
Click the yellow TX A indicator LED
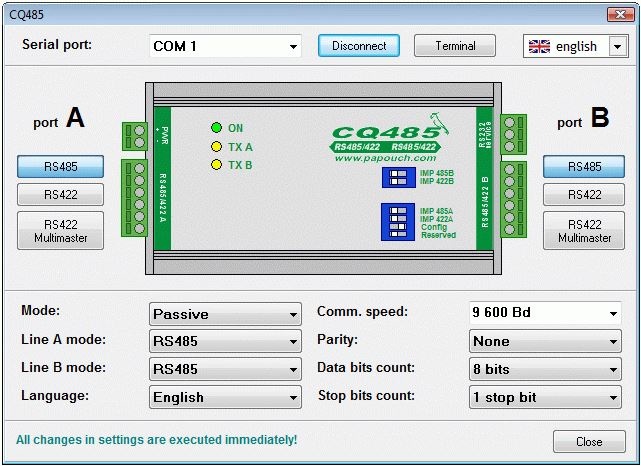click(216, 146)
